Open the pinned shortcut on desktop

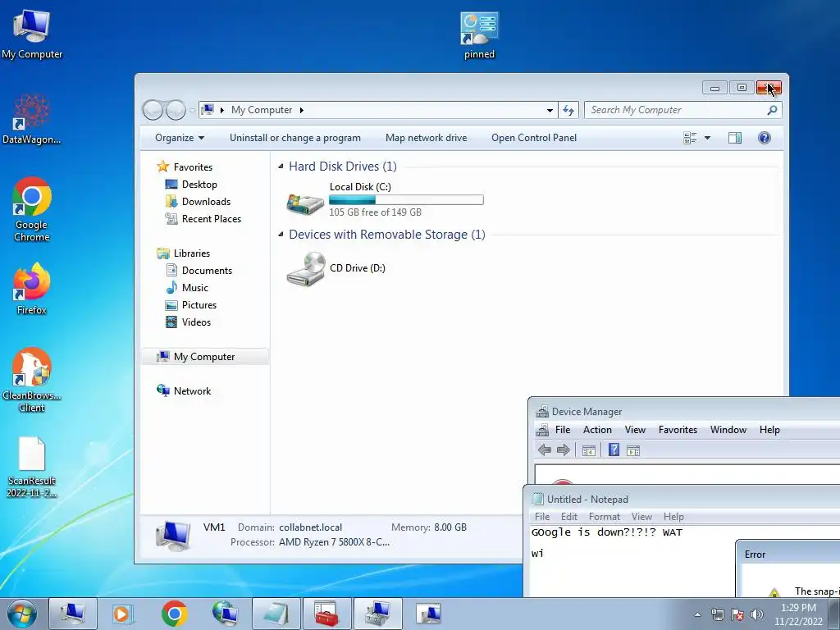point(479,34)
